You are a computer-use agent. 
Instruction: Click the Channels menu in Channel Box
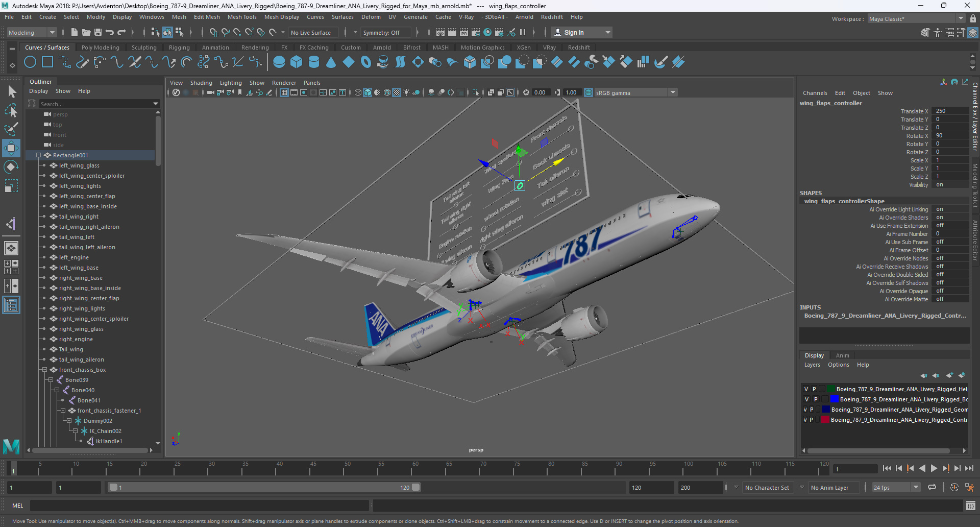point(815,93)
